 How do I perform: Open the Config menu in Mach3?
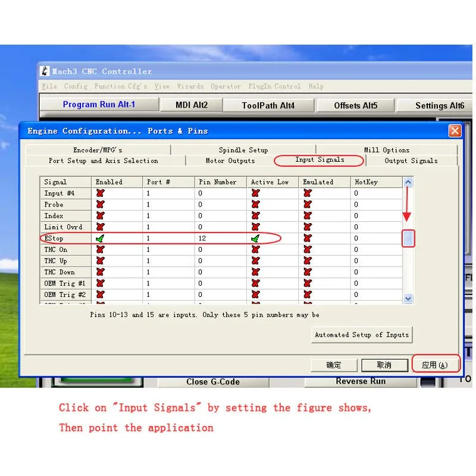pyautogui.click(x=76, y=86)
